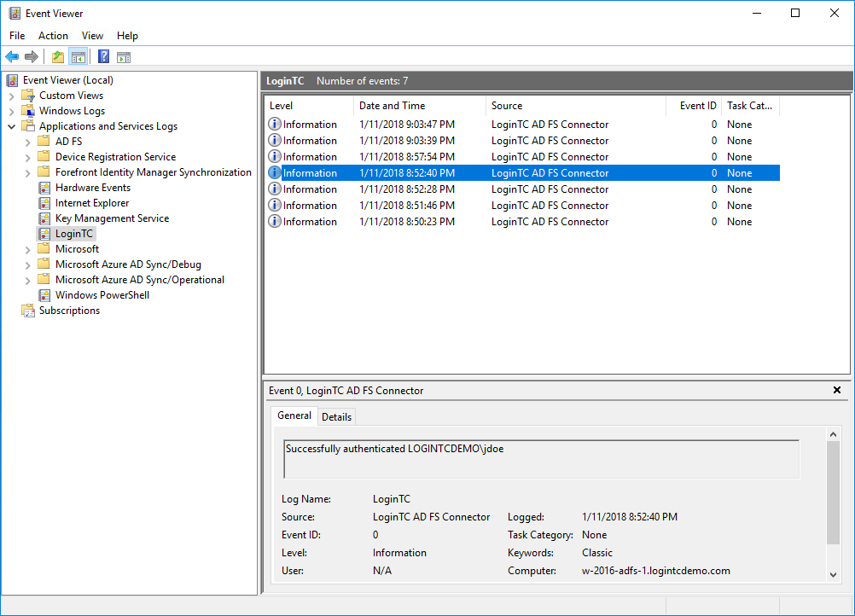This screenshot has height=616, width=855.
Task: Expand Forefront Identity Manager Synchronization folder
Action: click(28, 172)
